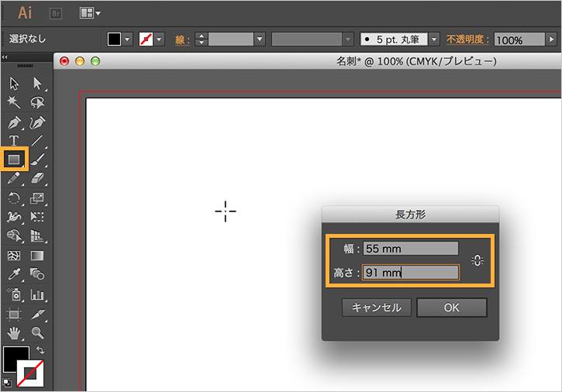Select the Curvature pen tool
The width and height of the screenshot is (562, 392).
tap(37, 122)
